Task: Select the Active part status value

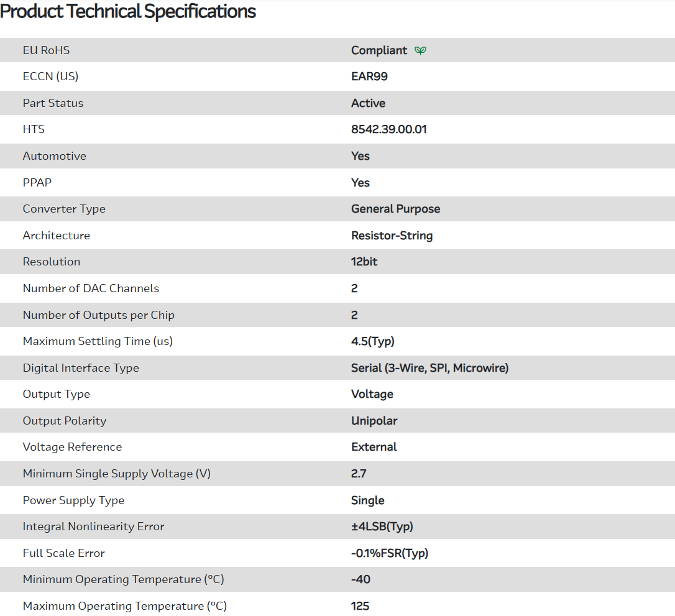Action: click(x=368, y=103)
